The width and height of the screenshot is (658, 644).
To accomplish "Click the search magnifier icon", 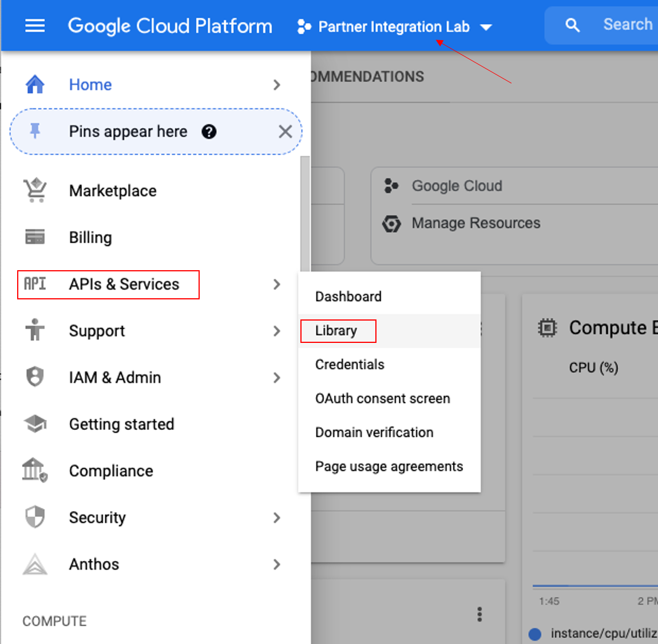I will pyautogui.click(x=572, y=25).
